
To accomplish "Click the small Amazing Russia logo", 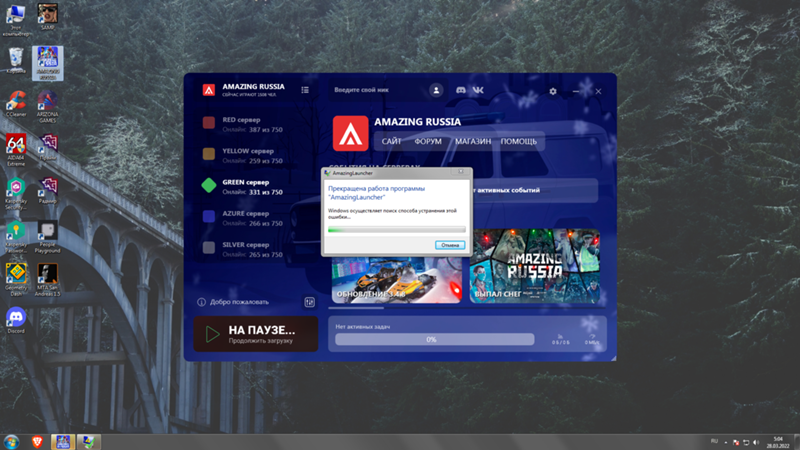I will pos(209,90).
